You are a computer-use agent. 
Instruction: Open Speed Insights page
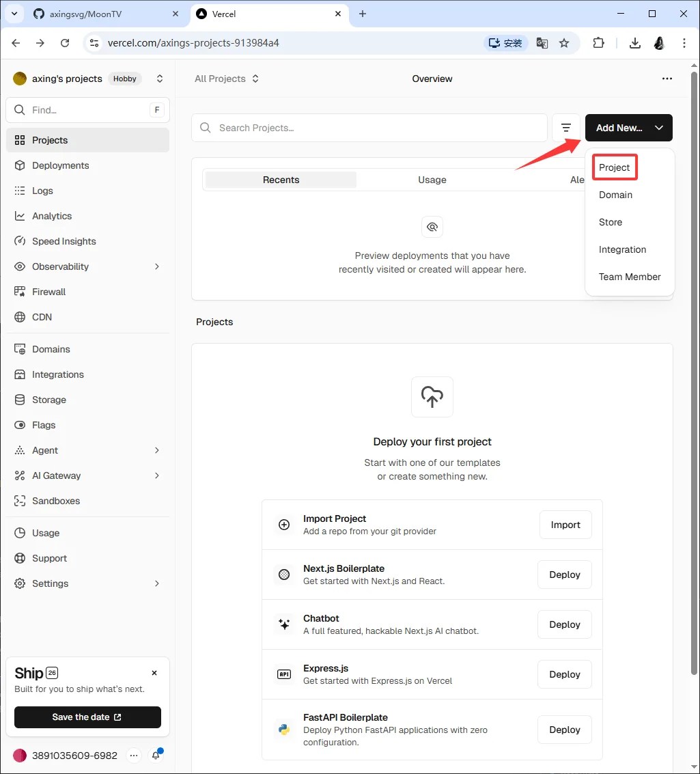[87, 241]
